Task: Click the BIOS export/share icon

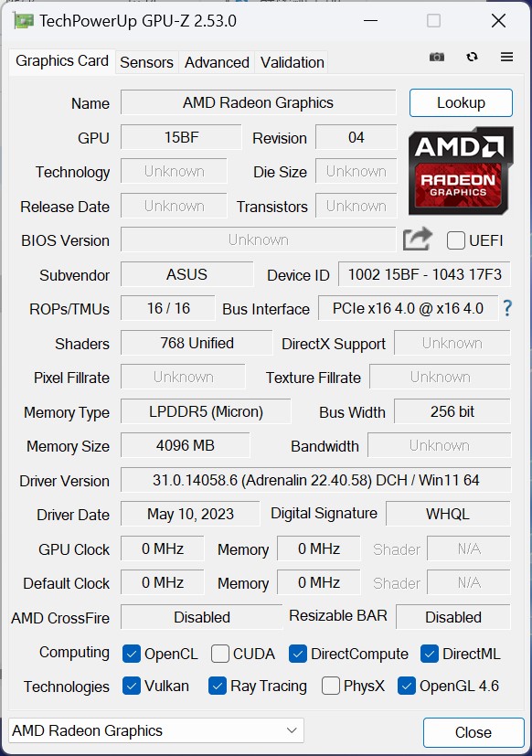Action: coord(417,239)
